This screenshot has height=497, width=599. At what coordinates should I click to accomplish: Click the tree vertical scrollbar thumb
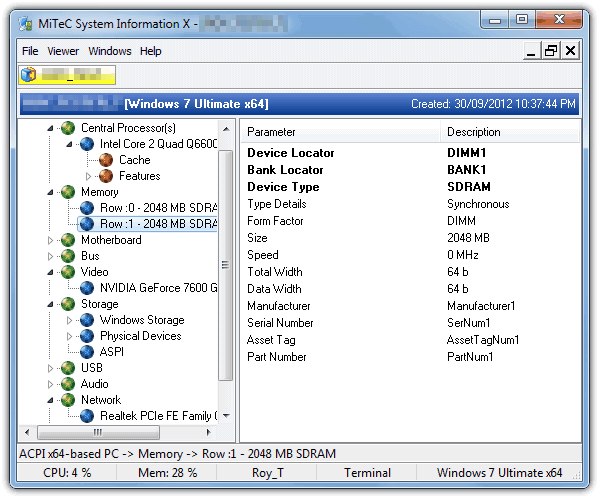tap(225, 265)
